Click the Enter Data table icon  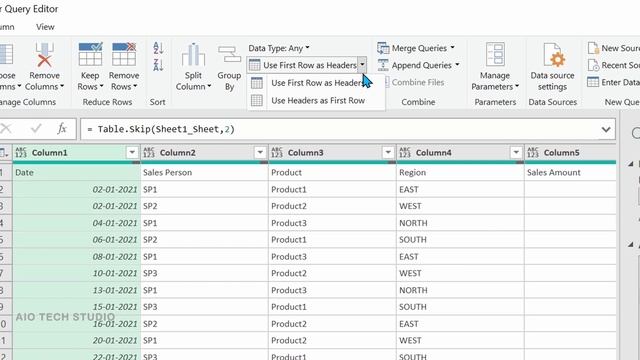[x=593, y=82]
